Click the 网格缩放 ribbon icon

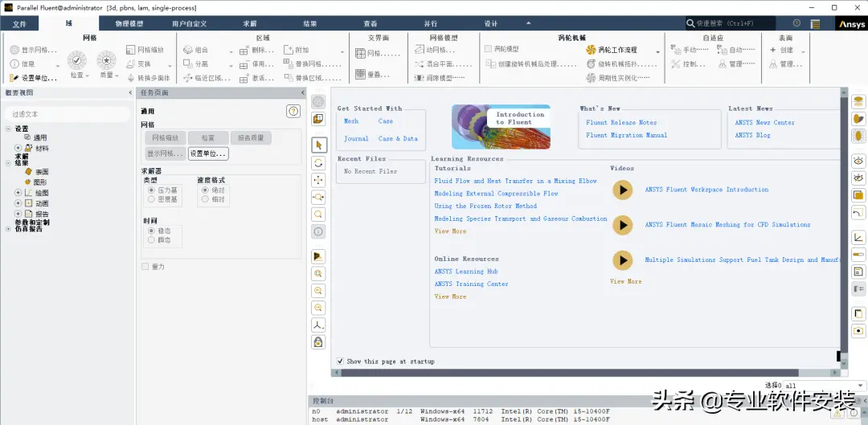[131, 50]
